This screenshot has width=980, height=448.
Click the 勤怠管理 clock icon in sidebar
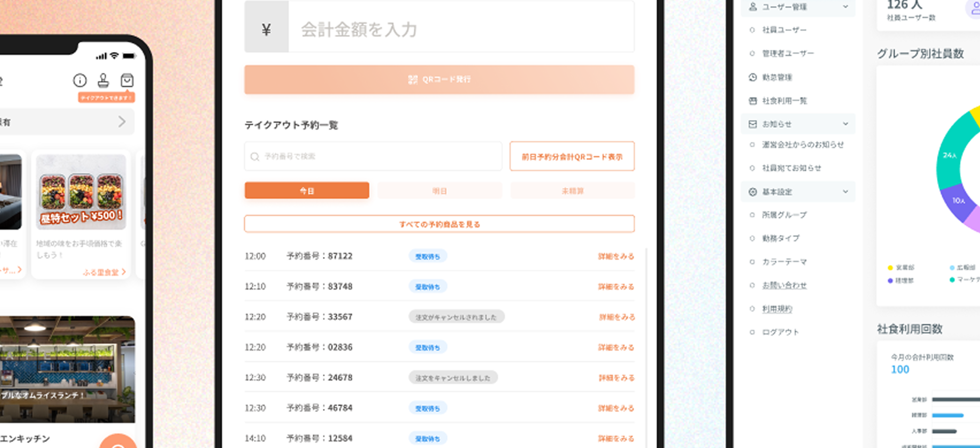pos(753,77)
